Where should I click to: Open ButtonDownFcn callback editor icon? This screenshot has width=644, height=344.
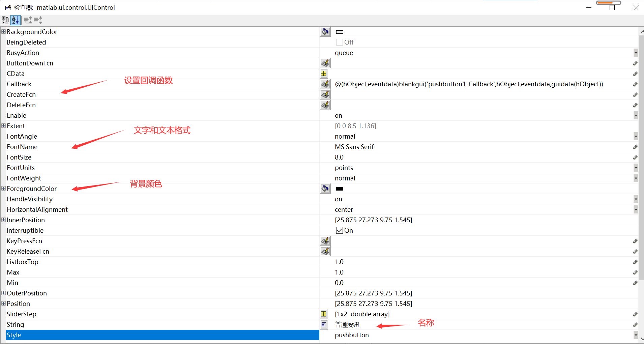coord(325,63)
